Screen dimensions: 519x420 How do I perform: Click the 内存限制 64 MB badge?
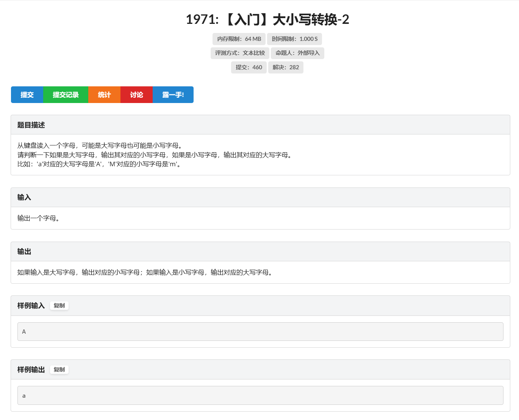[239, 39]
